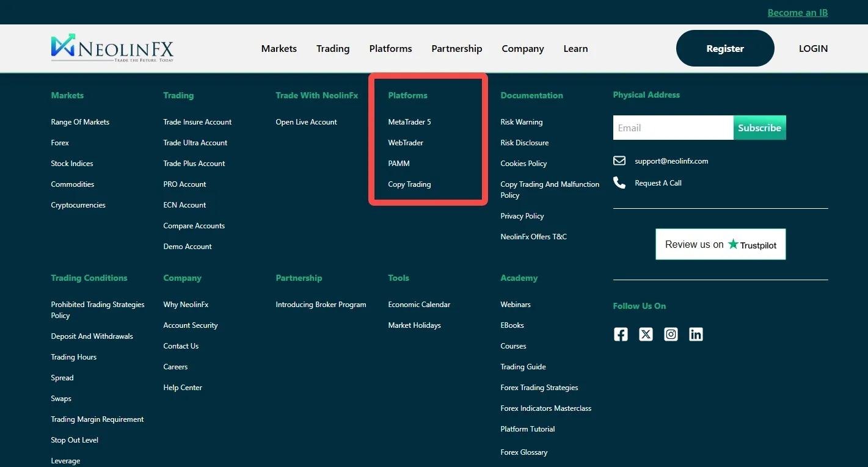The height and width of the screenshot is (467, 868).
Task: Open Deposit And Withdrawals link
Action: 92,336
